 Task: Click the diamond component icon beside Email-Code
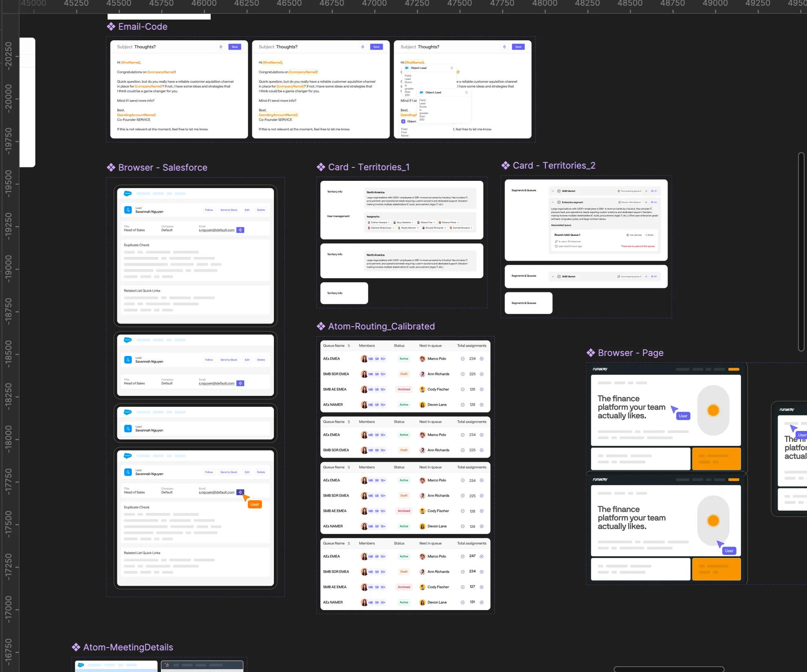111,27
